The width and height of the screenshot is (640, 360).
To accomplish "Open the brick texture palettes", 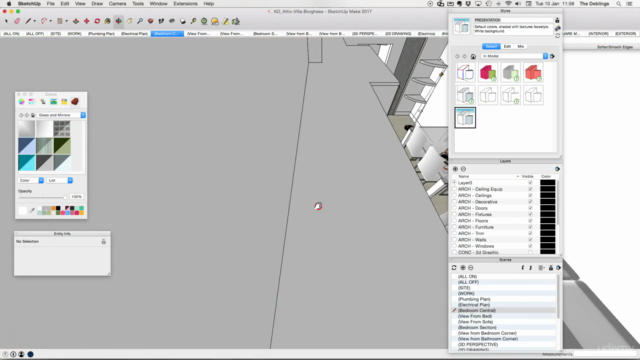I will [x=75, y=102].
